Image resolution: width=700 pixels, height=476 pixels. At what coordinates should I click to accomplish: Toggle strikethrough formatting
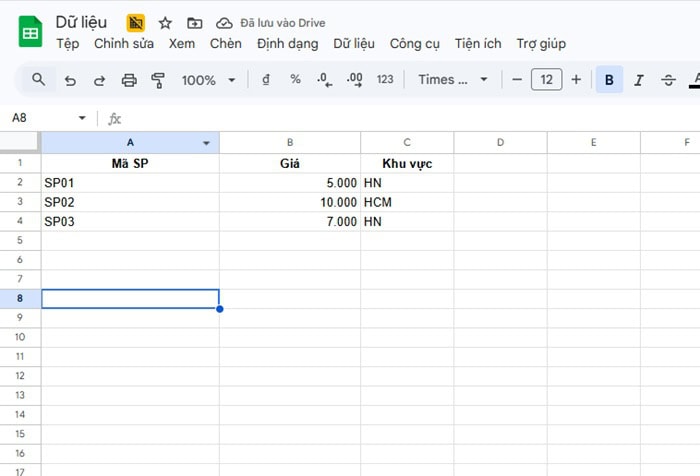pos(668,80)
